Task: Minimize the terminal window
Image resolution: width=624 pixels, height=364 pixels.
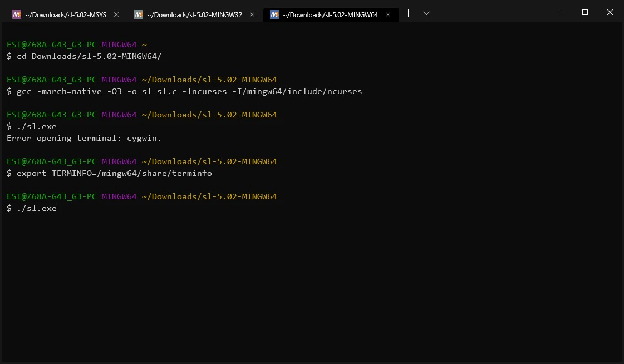Action: point(560,12)
